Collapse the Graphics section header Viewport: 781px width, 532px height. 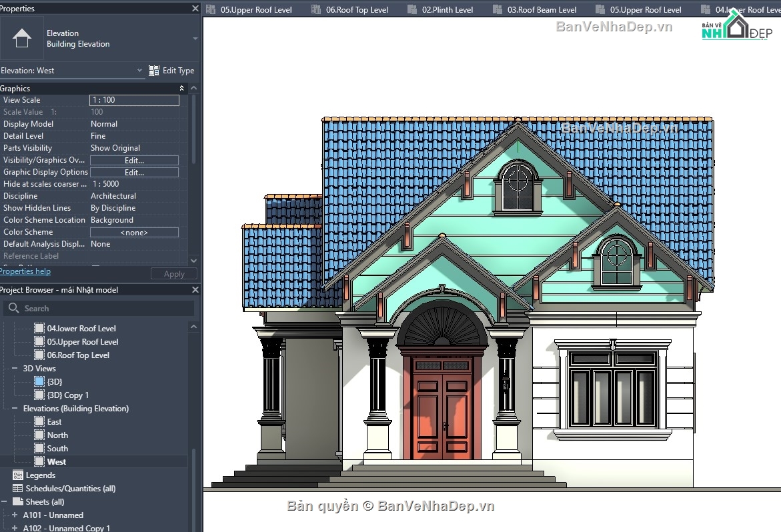click(x=182, y=88)
